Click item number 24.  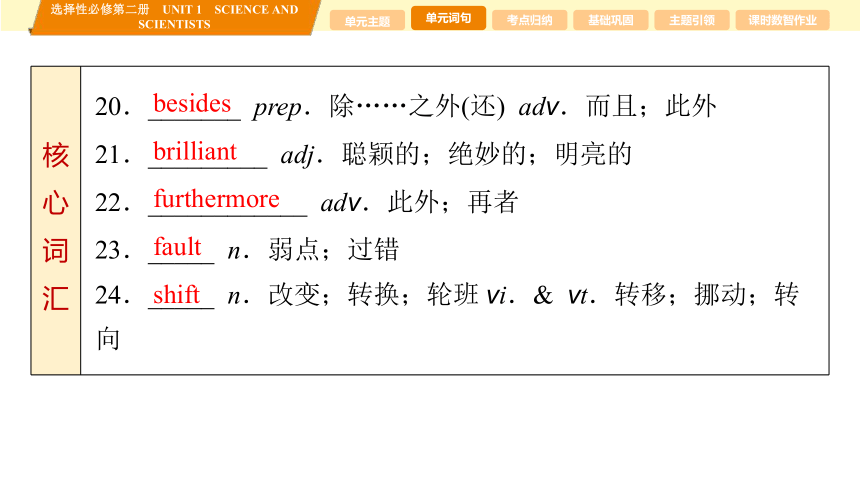pos(112,295)
